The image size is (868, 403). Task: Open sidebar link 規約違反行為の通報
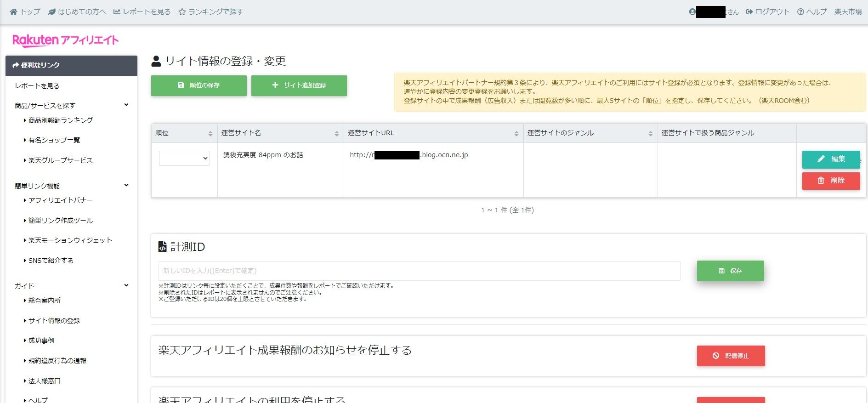[x=57, y=361]
